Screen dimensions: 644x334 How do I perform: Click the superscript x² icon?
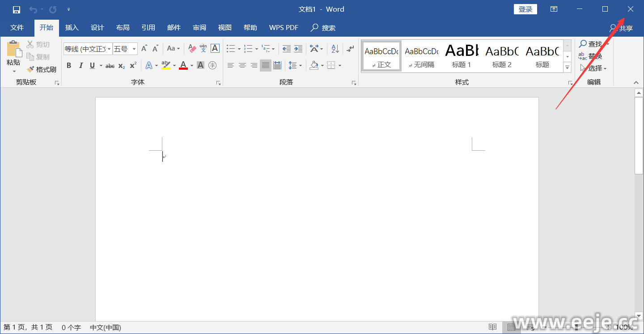click(x=133, y=66)
